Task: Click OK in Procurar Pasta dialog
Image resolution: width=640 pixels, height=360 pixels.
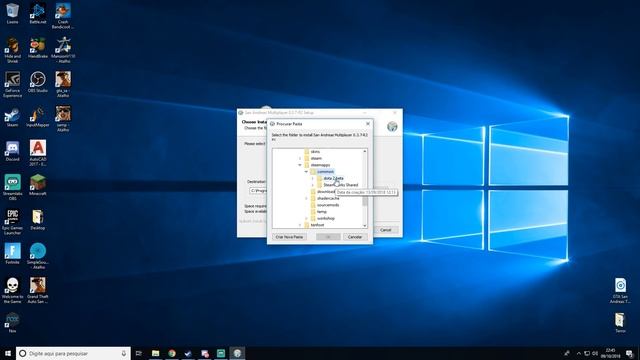Action: tap(328, 237)
